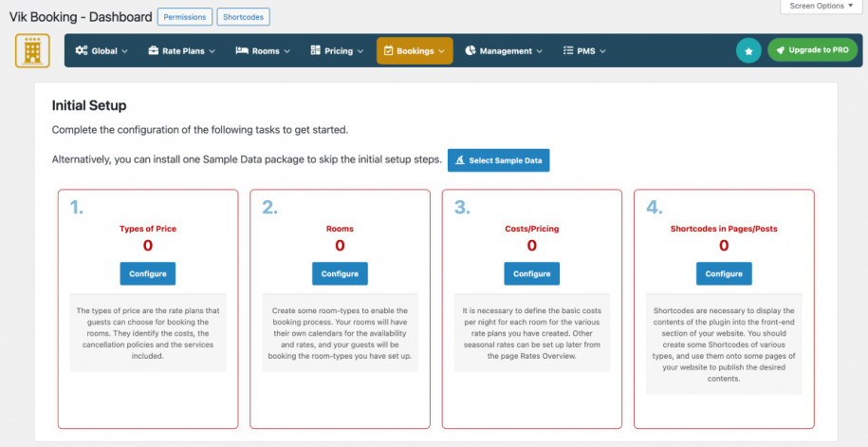868x447 pixels.
Task: Click the pie chart icon beside Management
Action: 470,50
